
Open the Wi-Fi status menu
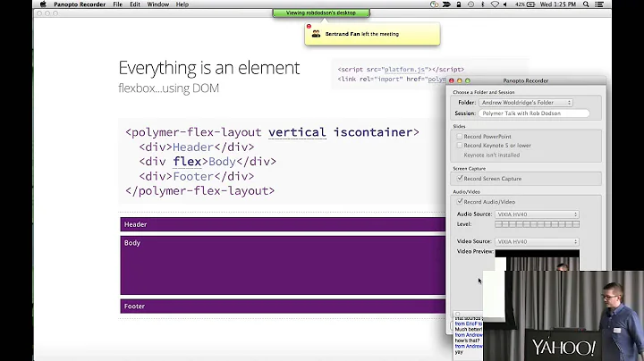coord(495,4)
